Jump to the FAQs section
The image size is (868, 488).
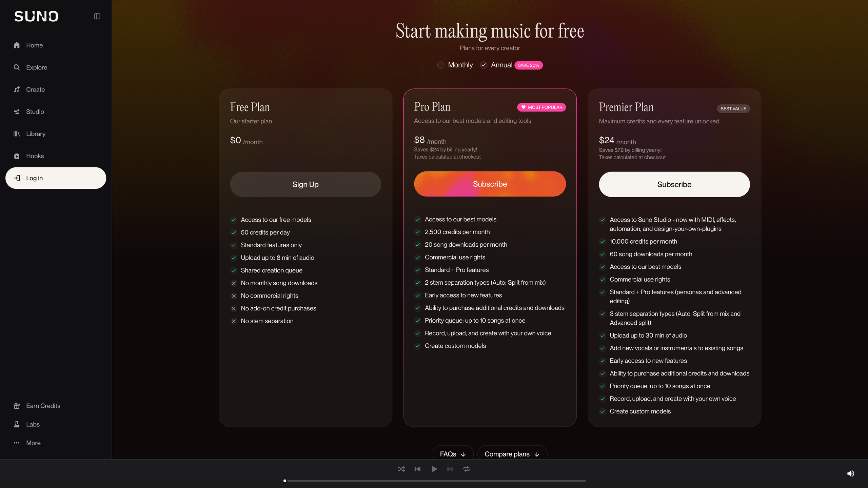pos(453,453)
